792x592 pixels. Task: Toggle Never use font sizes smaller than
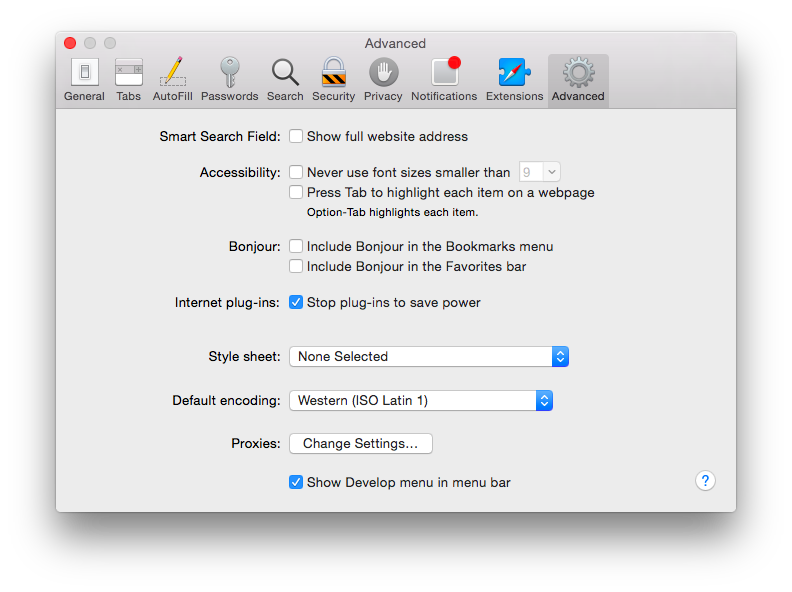coord(296,172)
